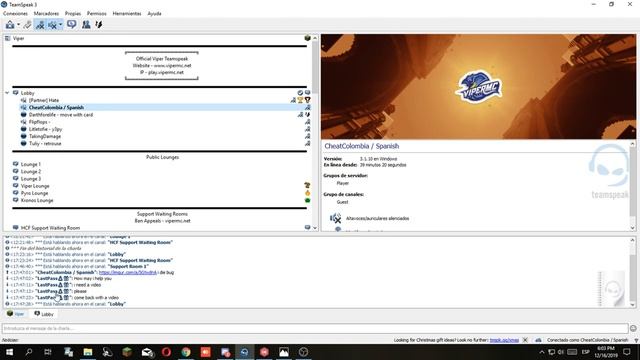Open the Windows Start menu
The image size is (640, 360).
pyautogui.click(x=9, y=352)
